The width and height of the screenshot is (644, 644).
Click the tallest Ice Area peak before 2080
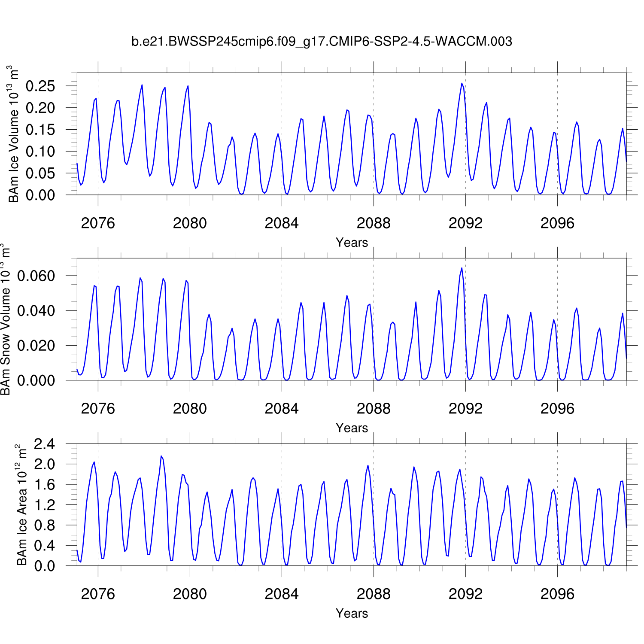(161, 456)
